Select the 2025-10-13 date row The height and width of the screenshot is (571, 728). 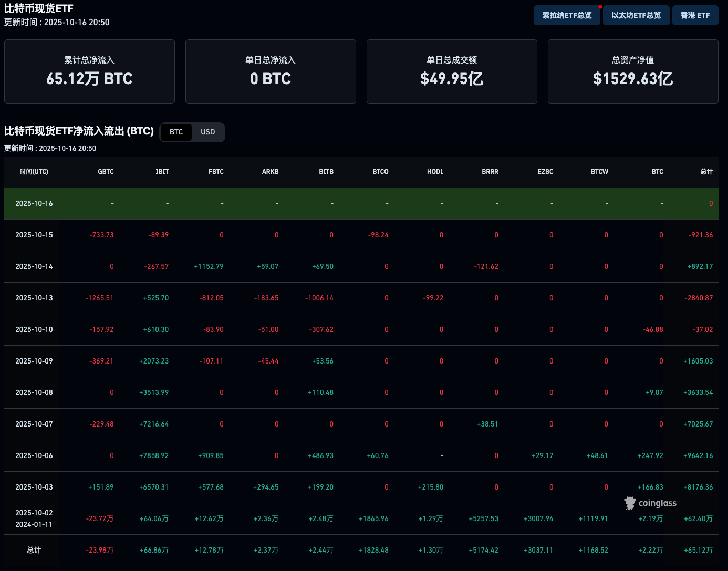coord(34,298)
